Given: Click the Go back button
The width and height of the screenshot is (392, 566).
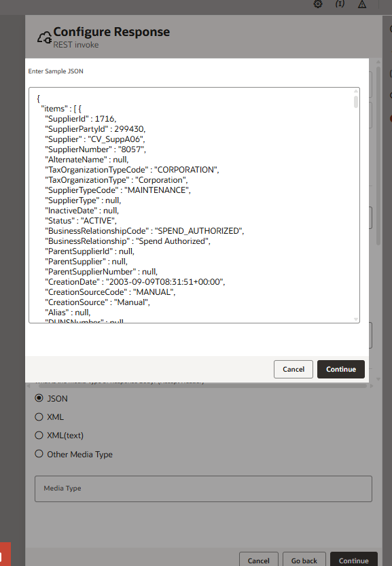Looking at the screenshot, I should (304, 560).
